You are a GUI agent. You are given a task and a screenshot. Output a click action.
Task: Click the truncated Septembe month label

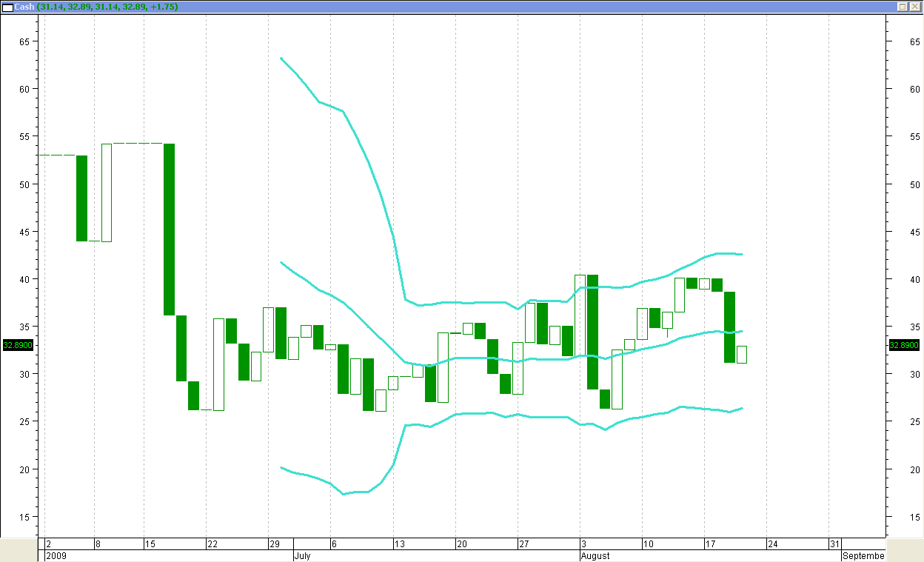pos(863,556)
